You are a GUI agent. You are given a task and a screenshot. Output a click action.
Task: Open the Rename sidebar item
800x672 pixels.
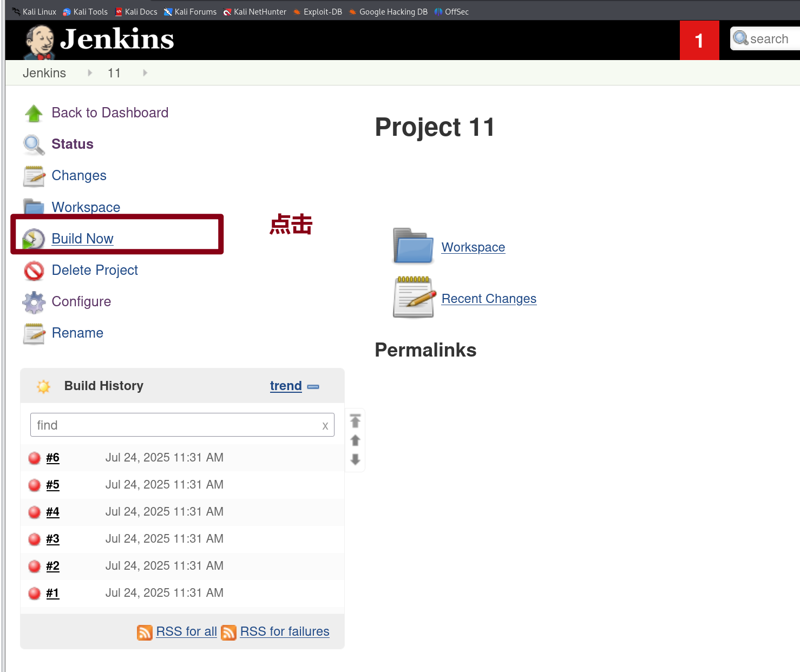click(x=77, y=333)
